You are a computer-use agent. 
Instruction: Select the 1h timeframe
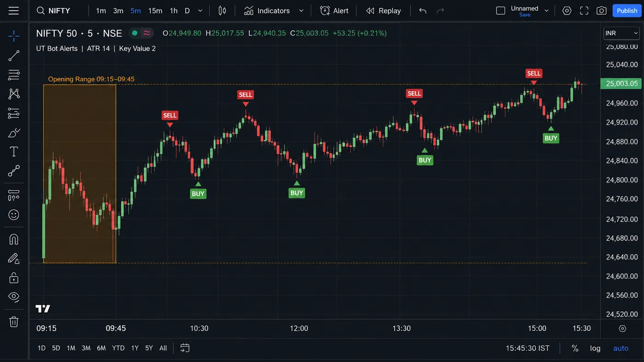coord(173,11)
